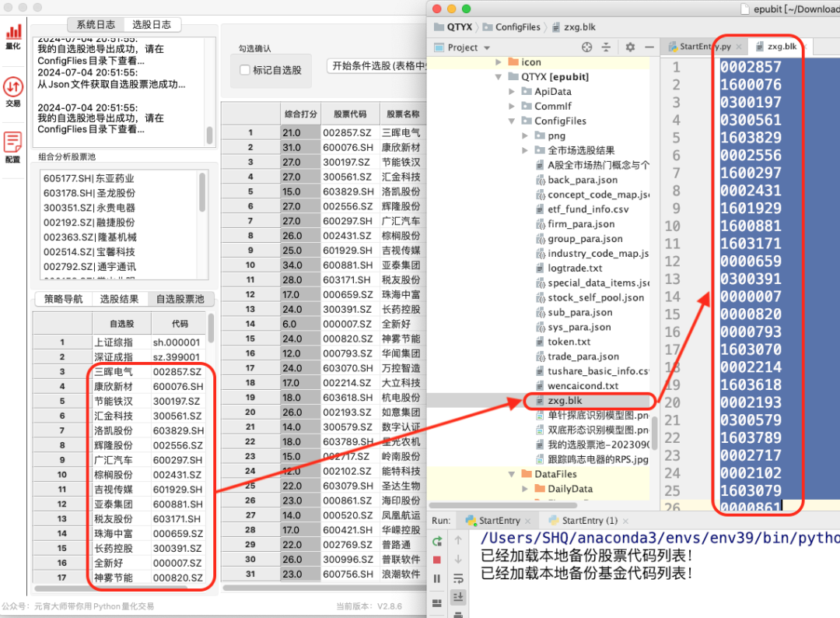Close the StartEntry.py editor tab
840x618 pixels.
pyautogui.click(x=739, y=47)
